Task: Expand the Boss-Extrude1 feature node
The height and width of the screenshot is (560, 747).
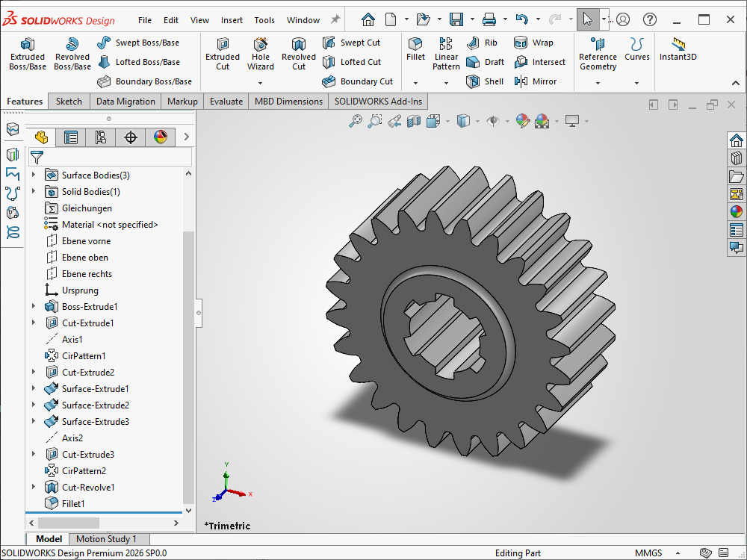Action: pos(33,307)
